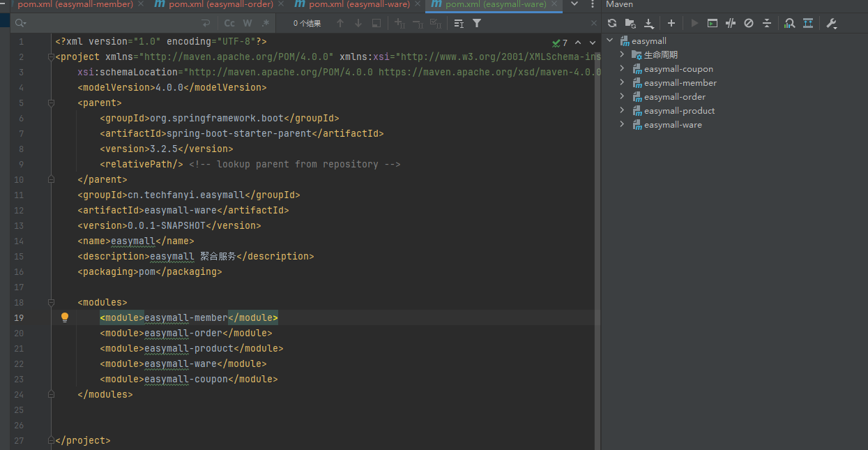Viewport: 868px width, 450px height.
Task: Collapse all nodes in Maven tree
Action: (x=767, y=23)
